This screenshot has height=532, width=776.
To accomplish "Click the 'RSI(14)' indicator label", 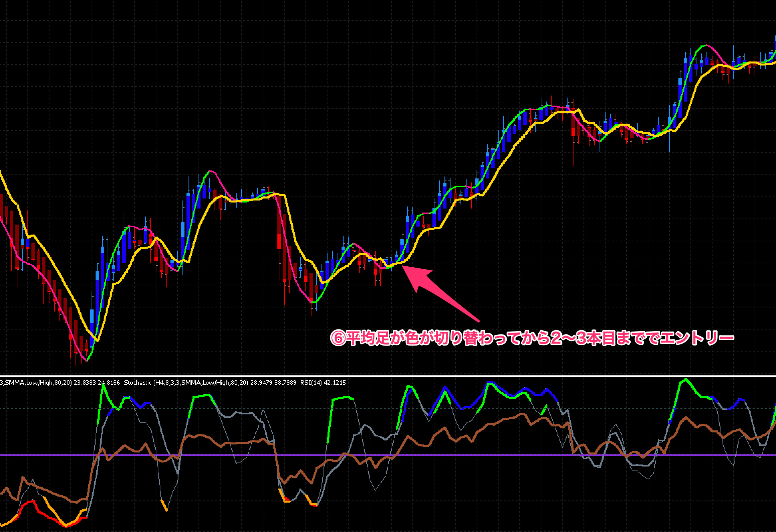I will tap(311, 383).
